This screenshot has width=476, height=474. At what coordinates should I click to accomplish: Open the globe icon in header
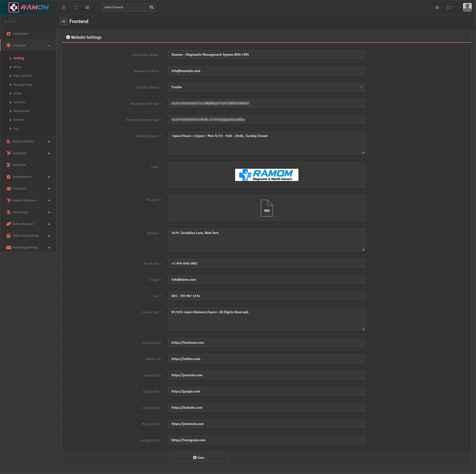click(x=437, y=7)
